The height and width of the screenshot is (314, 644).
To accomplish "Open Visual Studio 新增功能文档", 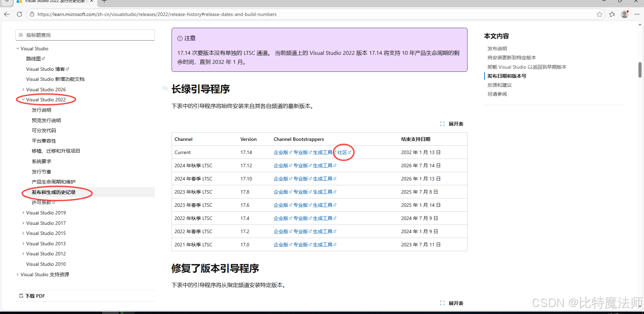I will click(x=55, y=79).
